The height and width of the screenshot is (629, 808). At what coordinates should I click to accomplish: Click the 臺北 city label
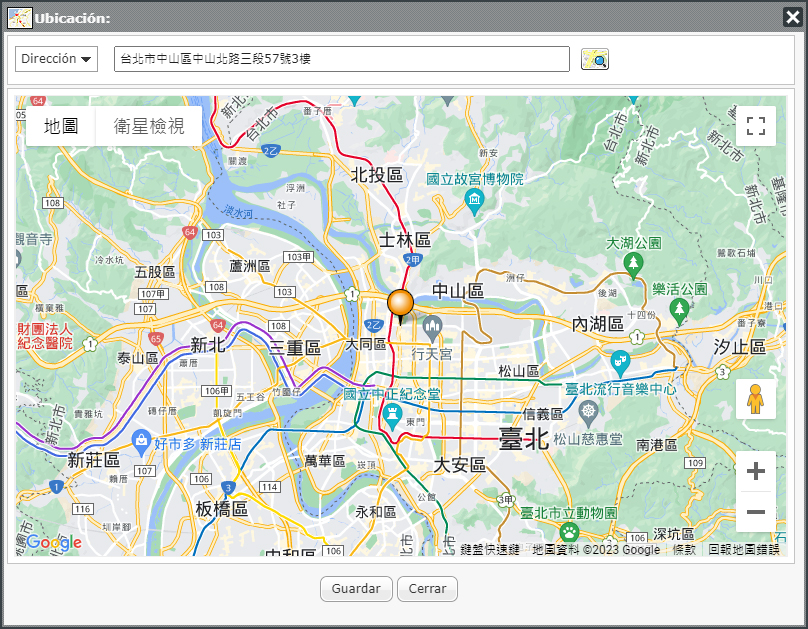pos(524,439)
